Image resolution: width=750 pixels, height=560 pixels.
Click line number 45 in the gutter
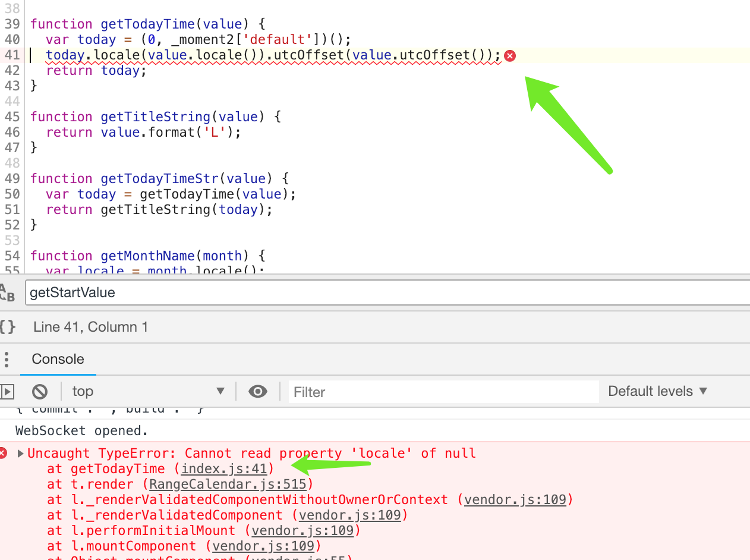[x=12, y=117]
